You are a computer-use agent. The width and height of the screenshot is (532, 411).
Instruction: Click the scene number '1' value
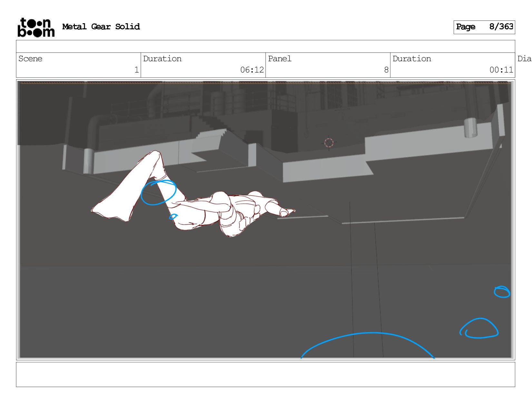pos(136,70)
